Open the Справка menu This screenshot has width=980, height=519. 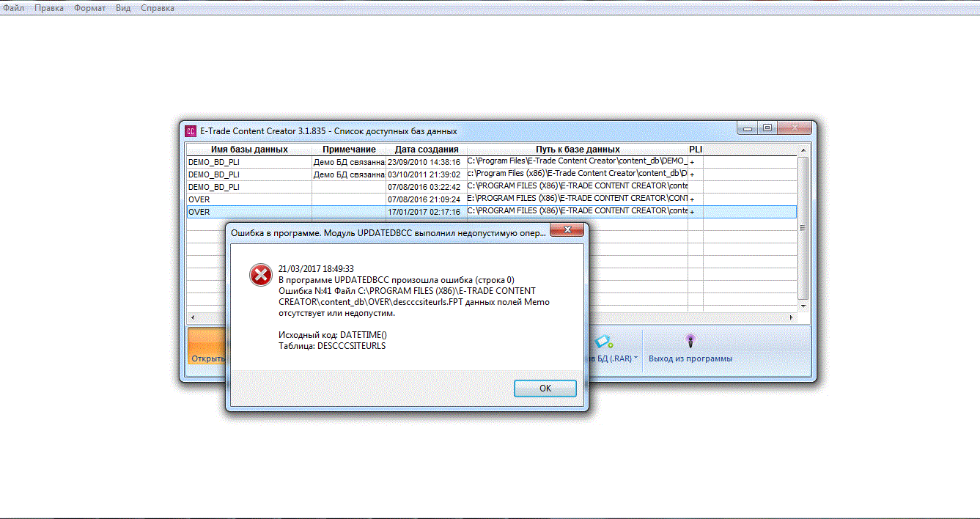[157, 8]
